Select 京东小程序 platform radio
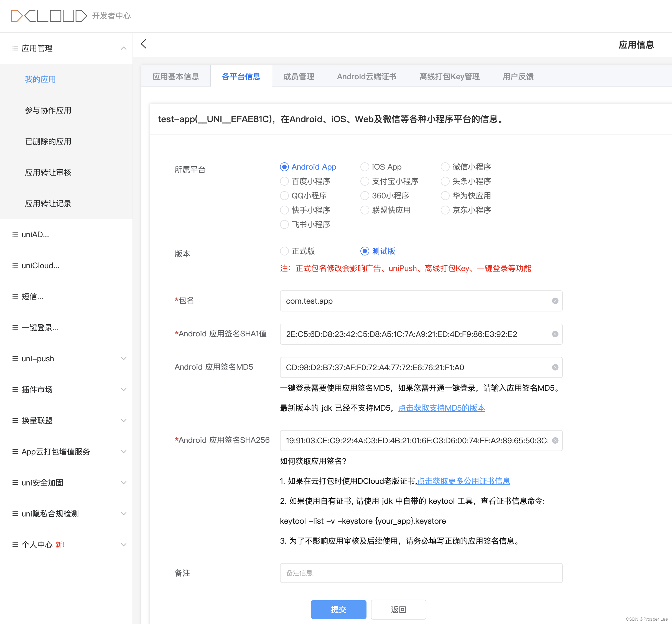Image resolution: width=672 pixels, height=624 pixels. click(x=445, y=210)
